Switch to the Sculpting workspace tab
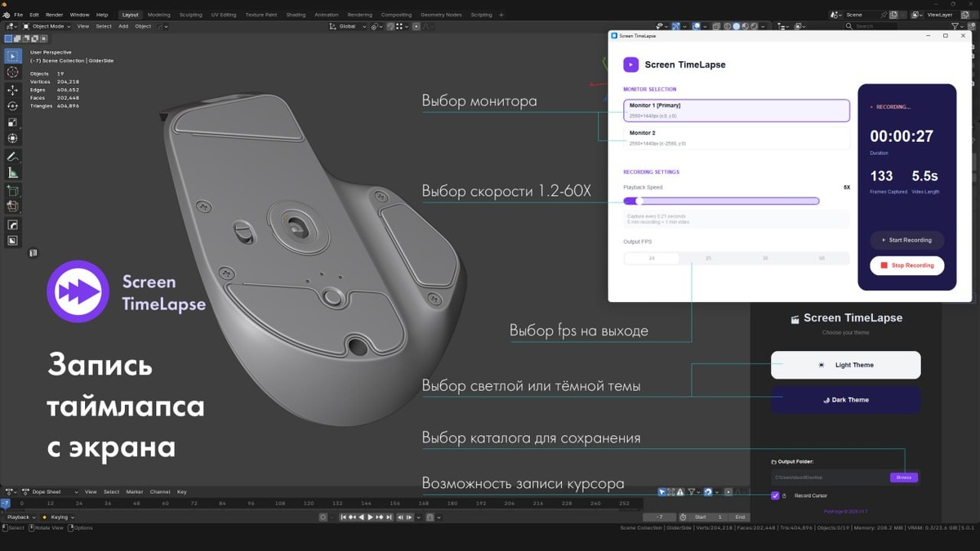This screenshot has width=980, height=551. click(190, 15)
